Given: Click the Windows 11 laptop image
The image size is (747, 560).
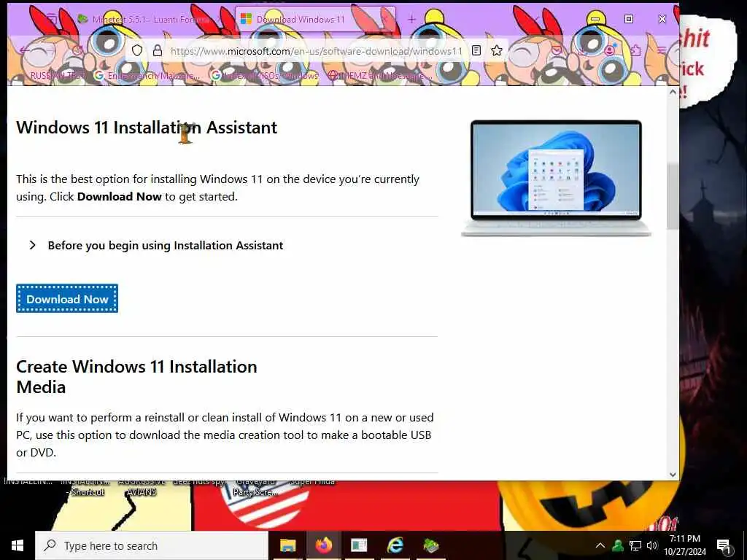Looking at the screenshot, I should [x=556, y=178].
